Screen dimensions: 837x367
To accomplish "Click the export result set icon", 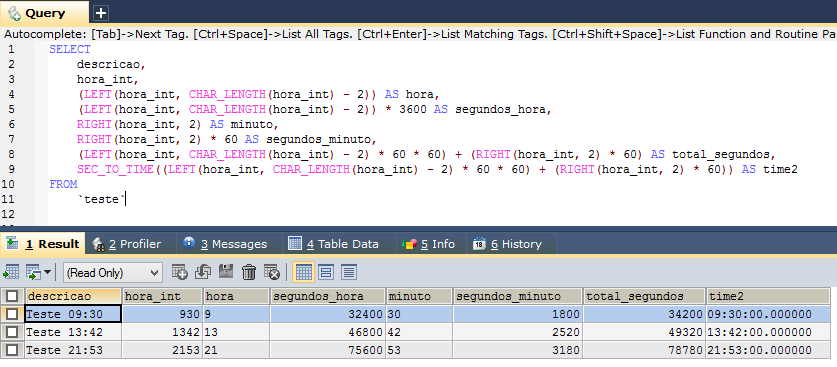I will [11, 273].
